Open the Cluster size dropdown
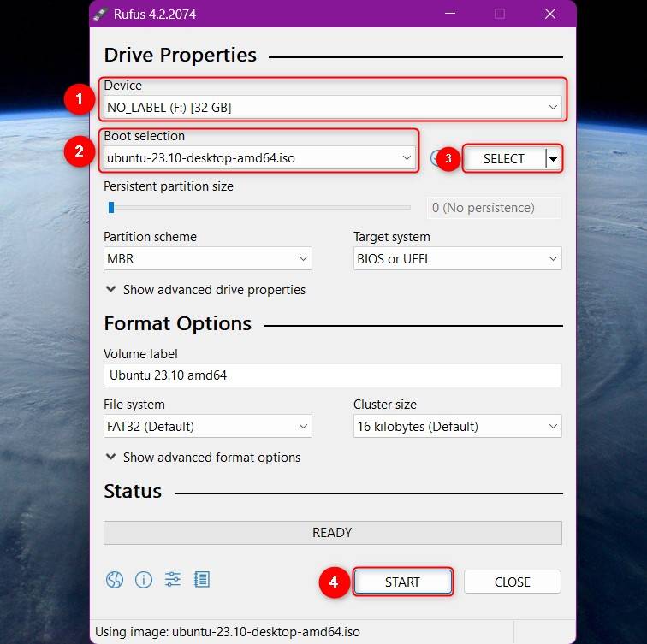The height and width of the screenshot is (644, 647). click(x=457, y=426)
